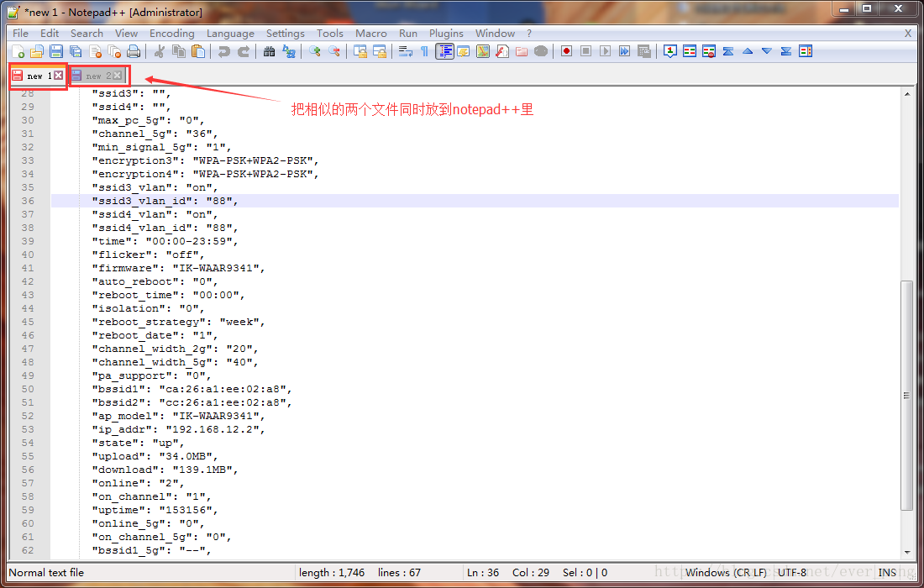Screen dimensions: 924x588
Task: Open the Tools menu
Action: click(329, 34)
